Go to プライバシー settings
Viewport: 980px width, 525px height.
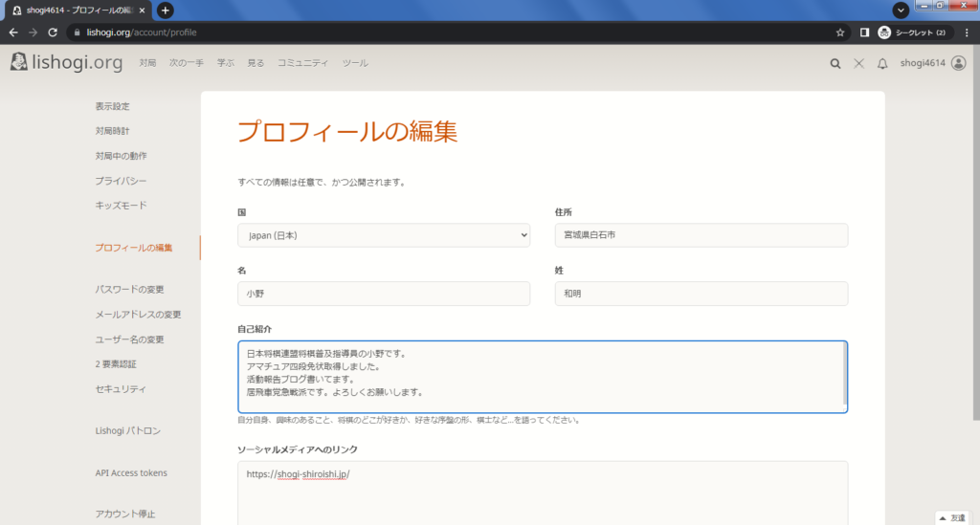click(122, 181)
